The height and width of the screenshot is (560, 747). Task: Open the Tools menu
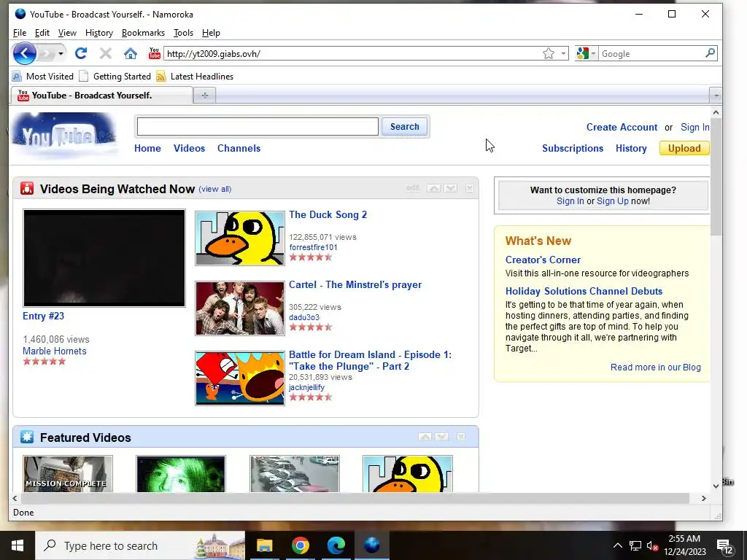coord(183,33)
